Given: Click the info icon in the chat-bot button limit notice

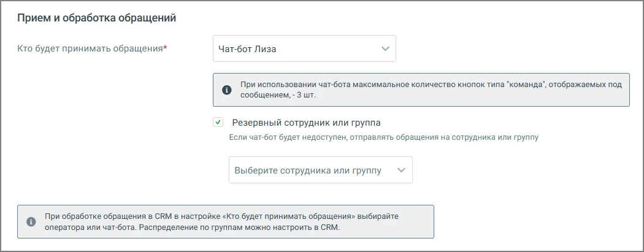Looking at the screenshot, I should tap(226, 90).
